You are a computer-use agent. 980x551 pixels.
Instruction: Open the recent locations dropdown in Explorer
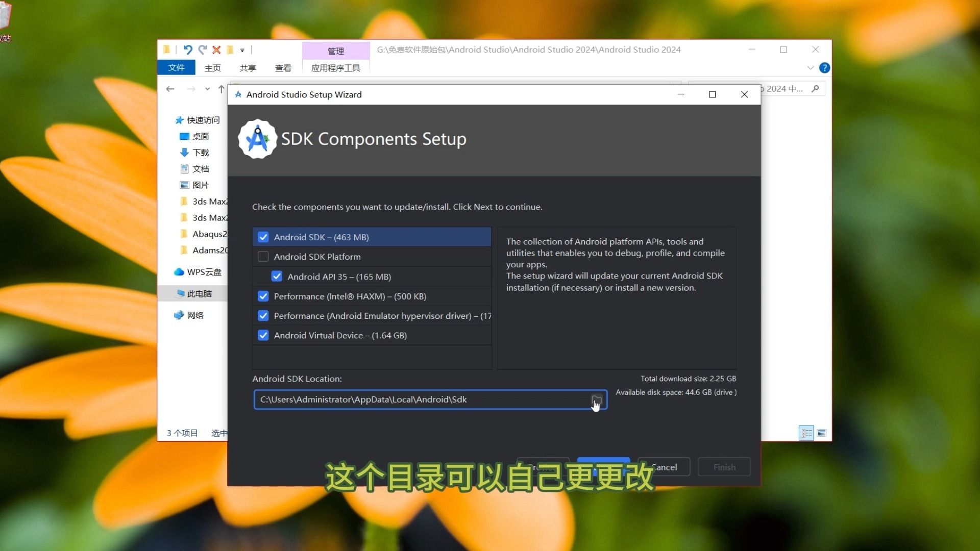[207, 89]
